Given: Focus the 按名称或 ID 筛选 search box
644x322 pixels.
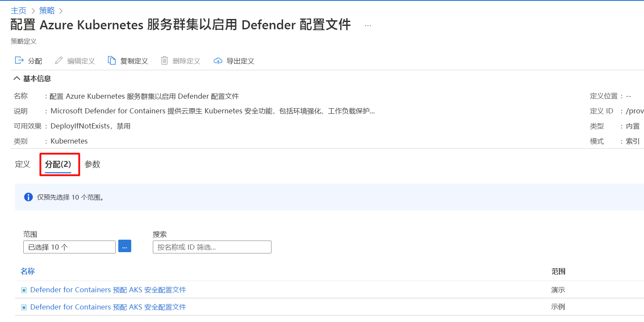Looking at the screenshot, I should point(212,247).
